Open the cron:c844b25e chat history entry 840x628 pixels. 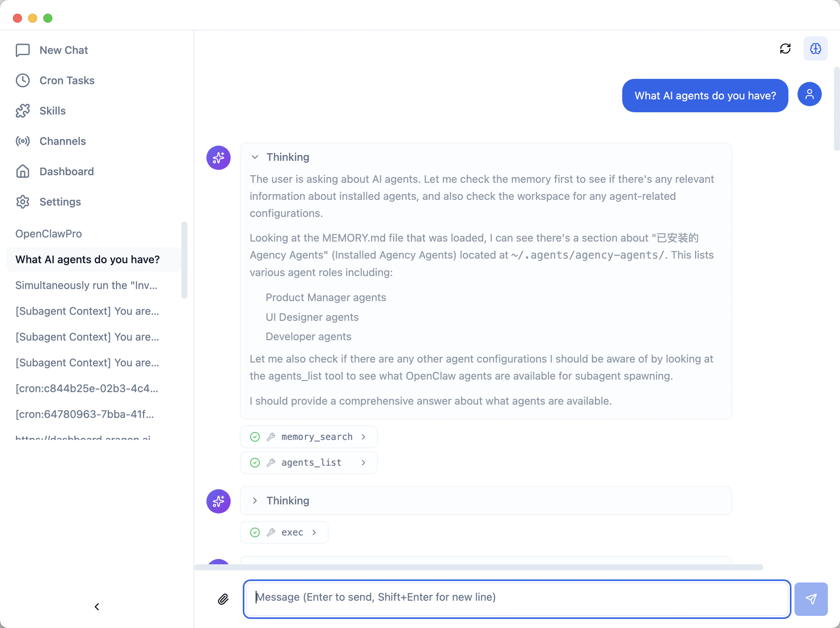(x=87, y=389)
